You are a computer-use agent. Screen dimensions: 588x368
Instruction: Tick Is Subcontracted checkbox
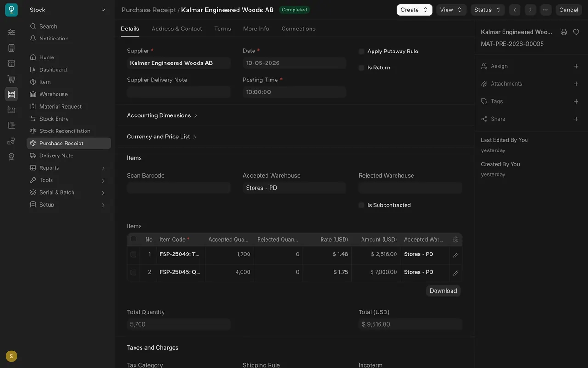(x=362, y=205)
